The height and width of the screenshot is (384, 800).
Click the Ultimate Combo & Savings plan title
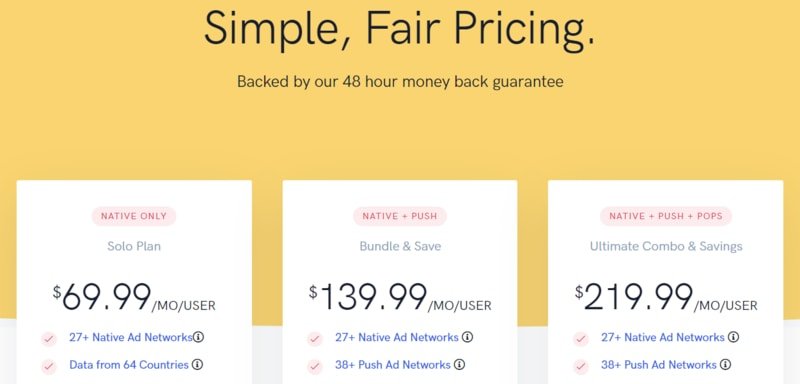pos(666,246)
